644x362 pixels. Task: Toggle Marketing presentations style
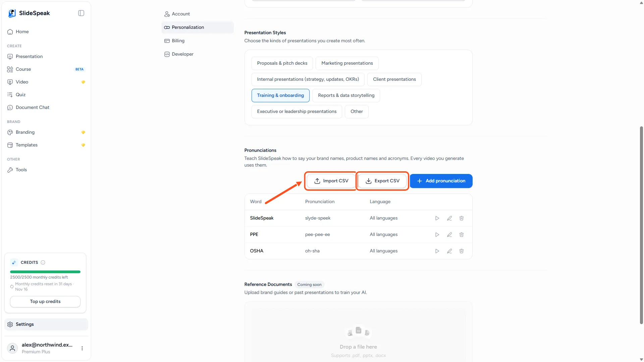347,63
